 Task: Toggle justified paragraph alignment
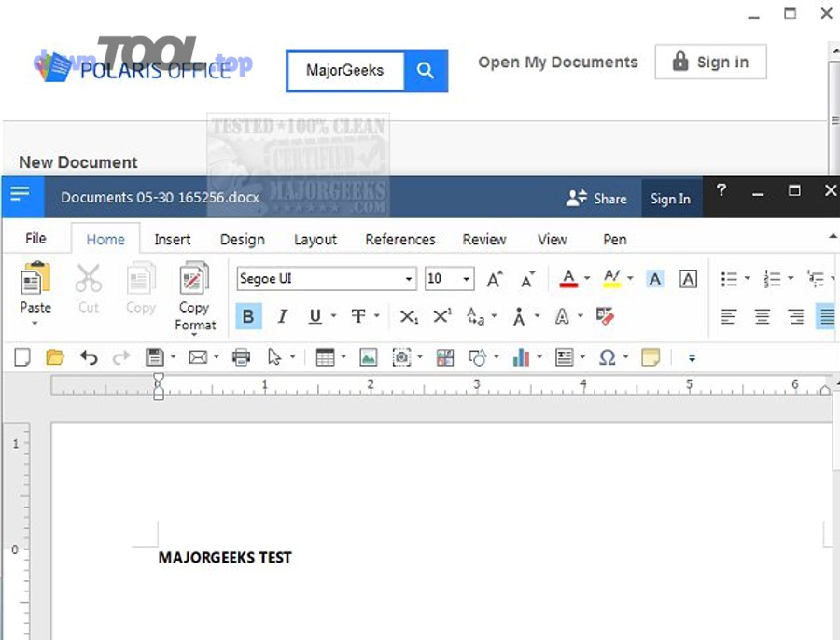click(x=827, y=316)
